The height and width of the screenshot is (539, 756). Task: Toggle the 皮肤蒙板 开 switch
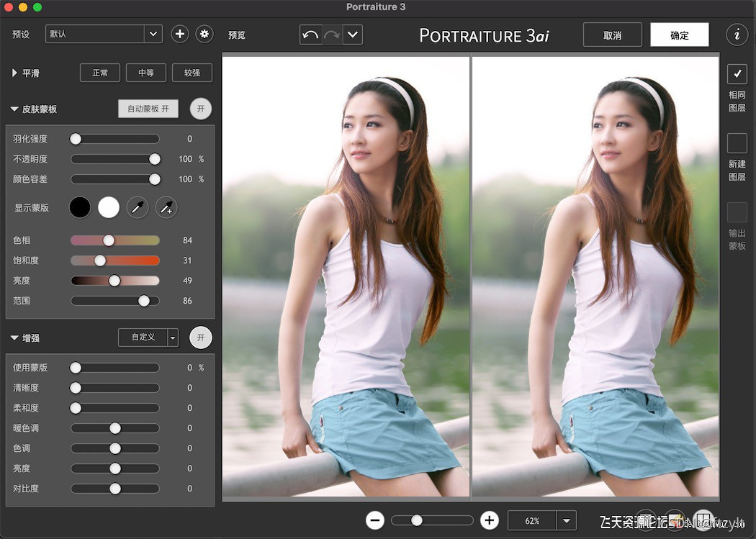(x=201, y=109)
